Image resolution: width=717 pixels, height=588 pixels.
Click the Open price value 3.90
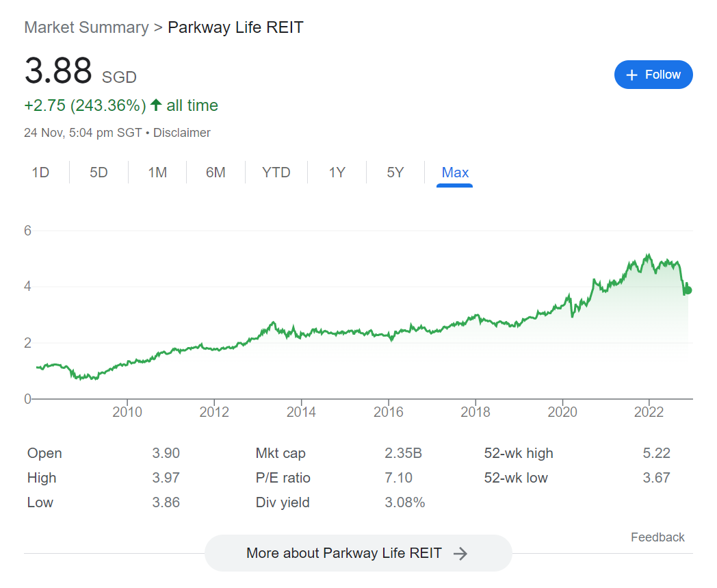click(166, 453)
